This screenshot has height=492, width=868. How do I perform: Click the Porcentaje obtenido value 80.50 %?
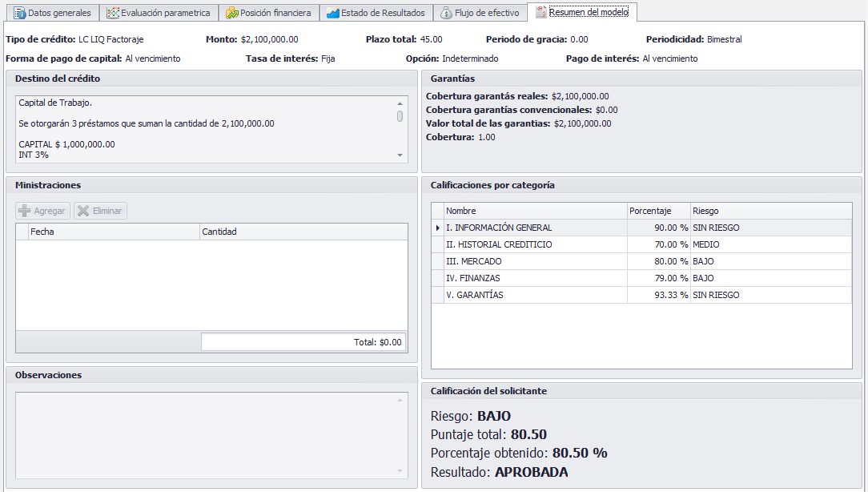(x=580, y=454)
